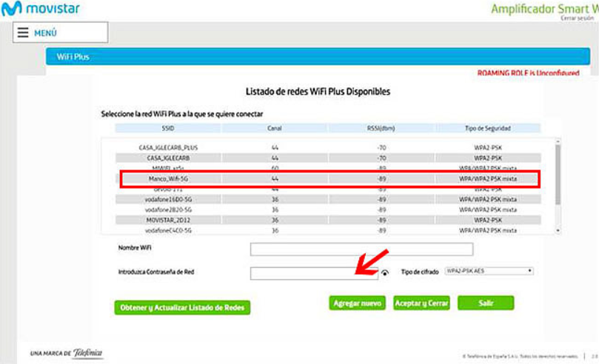Click the Contraseña de Red password field
Screen dimensions: 599x364
(x=304, y=273)
